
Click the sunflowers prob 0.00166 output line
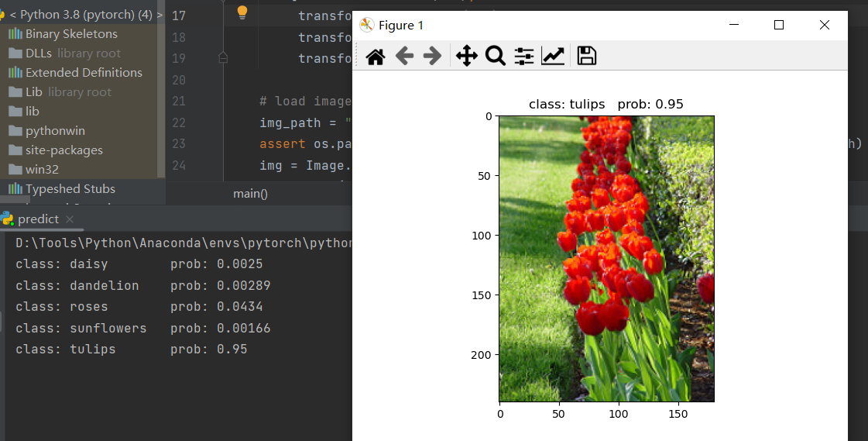tap(142, 328)
